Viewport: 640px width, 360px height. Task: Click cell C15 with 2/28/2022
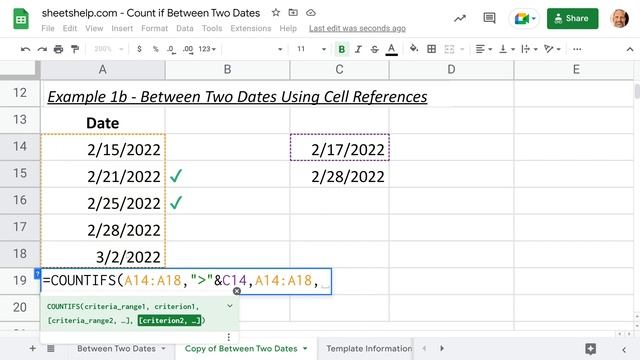point(339,174)
